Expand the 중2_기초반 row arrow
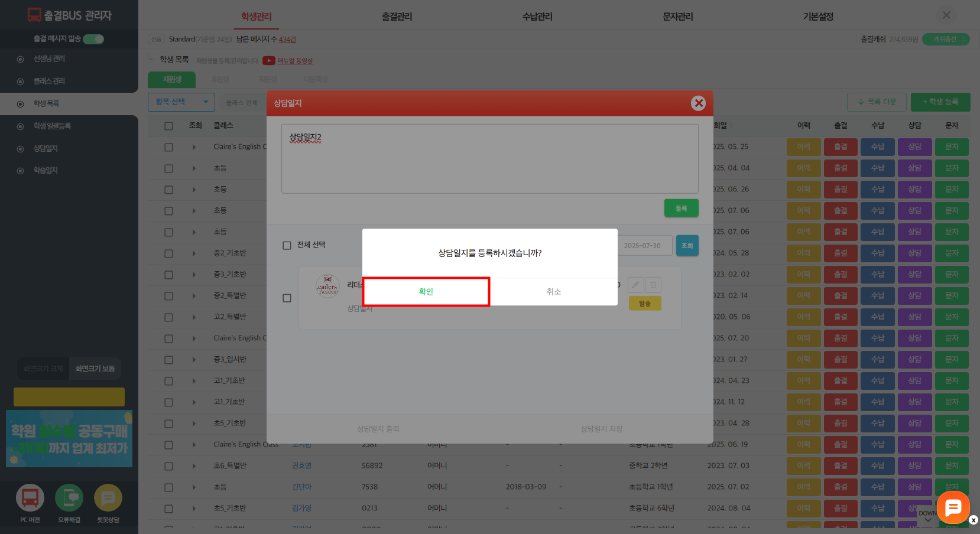The height and width of the screenshot is (534, 980). pyautogui.click(x=194, y=253)
